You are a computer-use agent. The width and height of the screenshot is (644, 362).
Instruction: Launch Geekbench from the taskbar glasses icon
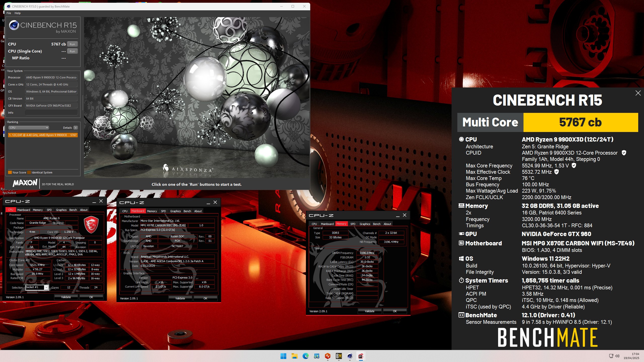pos(316,356)
